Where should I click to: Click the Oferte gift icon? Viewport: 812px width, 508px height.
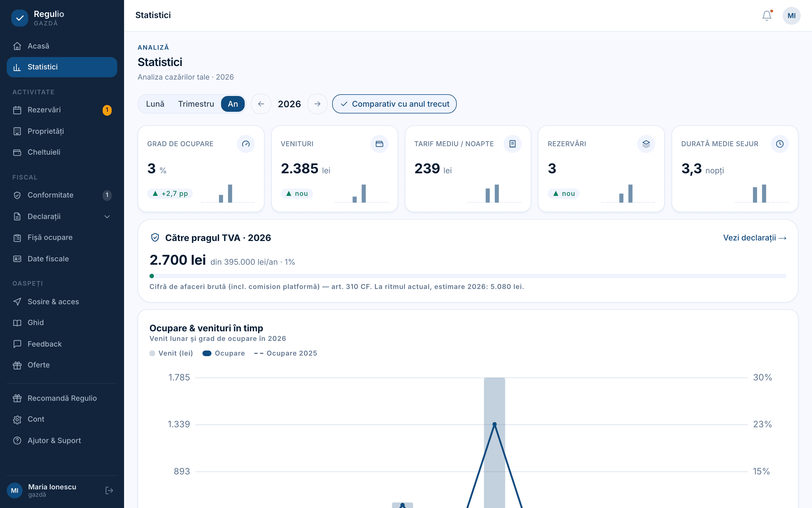click(17, 365)
